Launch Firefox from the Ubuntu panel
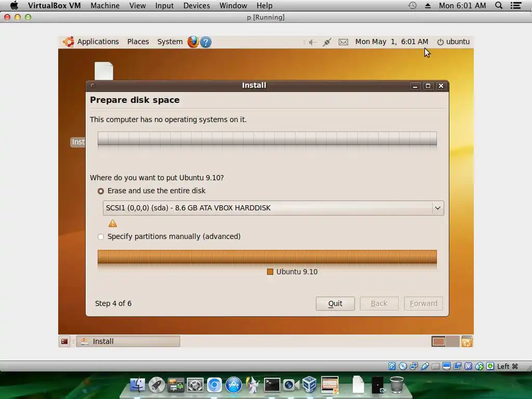 tap(193, 42)
